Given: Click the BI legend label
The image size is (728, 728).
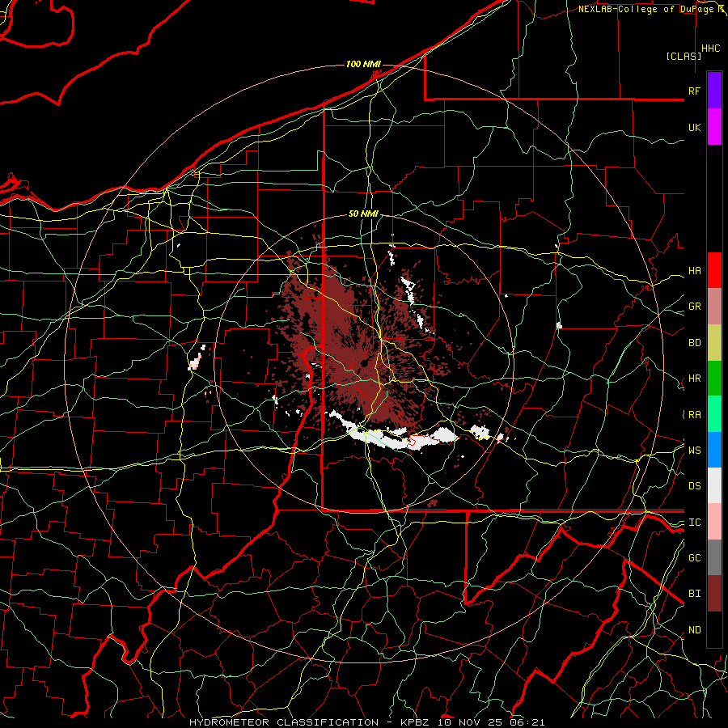Looking at the screenshot, I should point(694,594).
